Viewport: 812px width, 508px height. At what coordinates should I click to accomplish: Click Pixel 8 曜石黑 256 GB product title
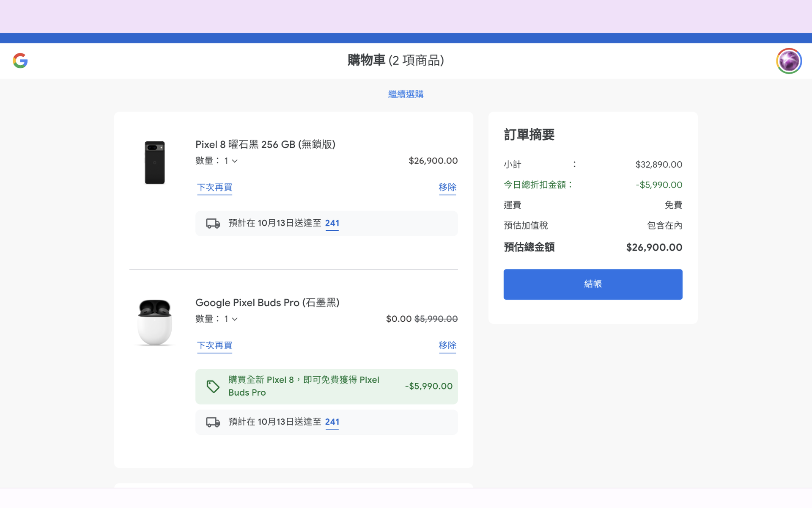(265, 144)
